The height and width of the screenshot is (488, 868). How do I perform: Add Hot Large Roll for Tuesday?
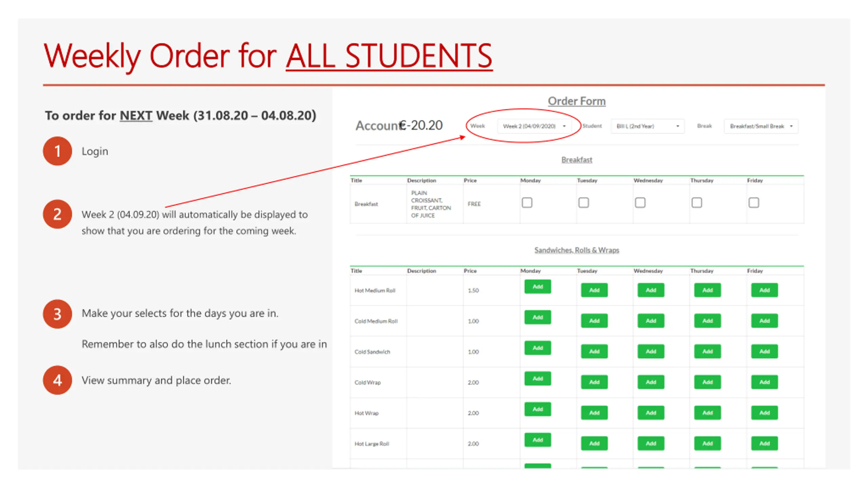594,443
